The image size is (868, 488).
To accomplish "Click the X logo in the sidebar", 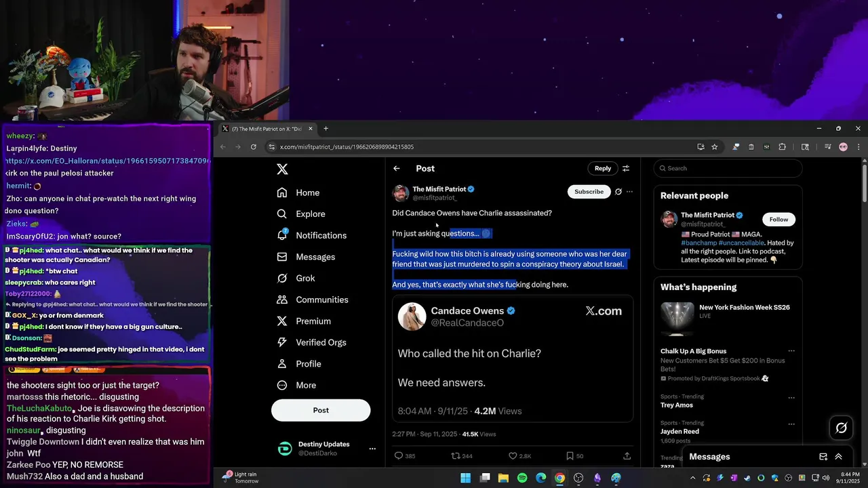I will tap(282, 169).
